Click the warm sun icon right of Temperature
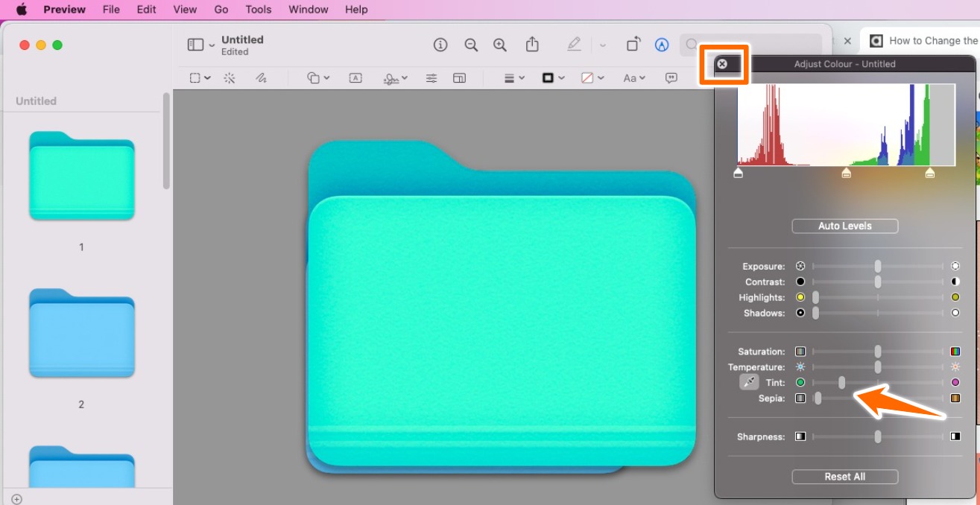This screenshot has width=980, height=505. point(955,367)
